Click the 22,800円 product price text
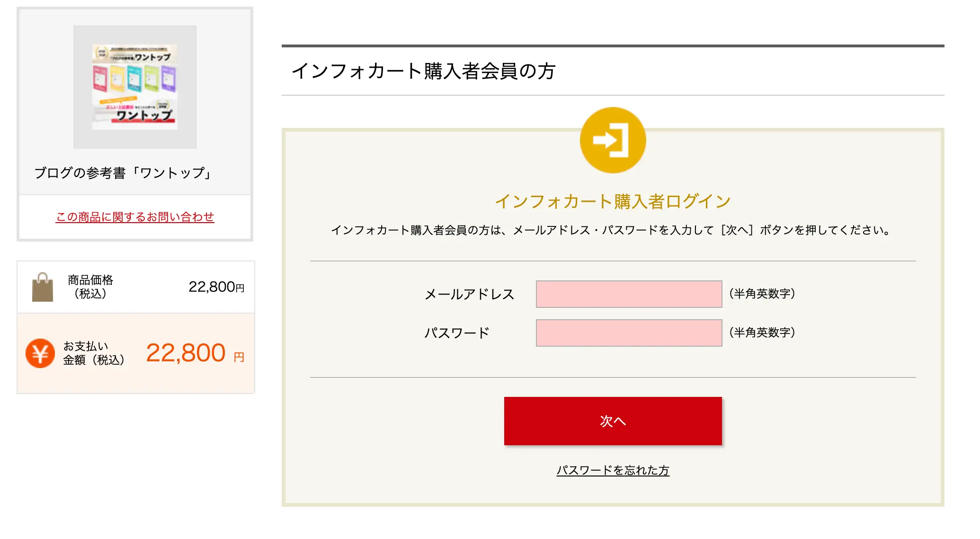980x539 pixels. [x=216, y=287]
